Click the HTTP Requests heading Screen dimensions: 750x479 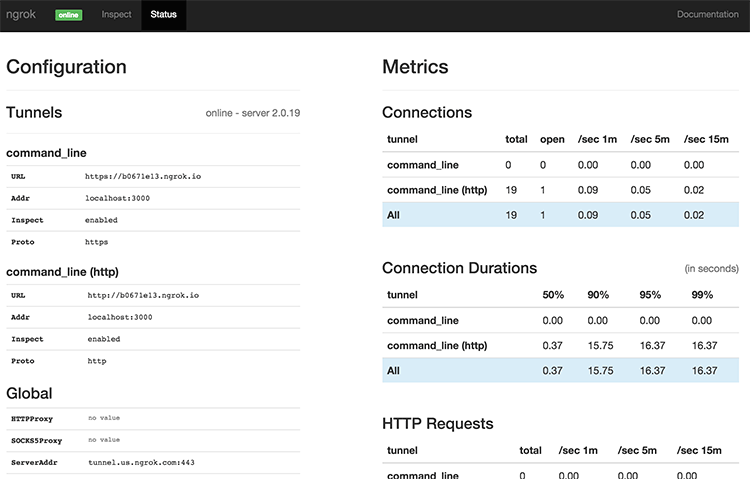coord(438,423)
